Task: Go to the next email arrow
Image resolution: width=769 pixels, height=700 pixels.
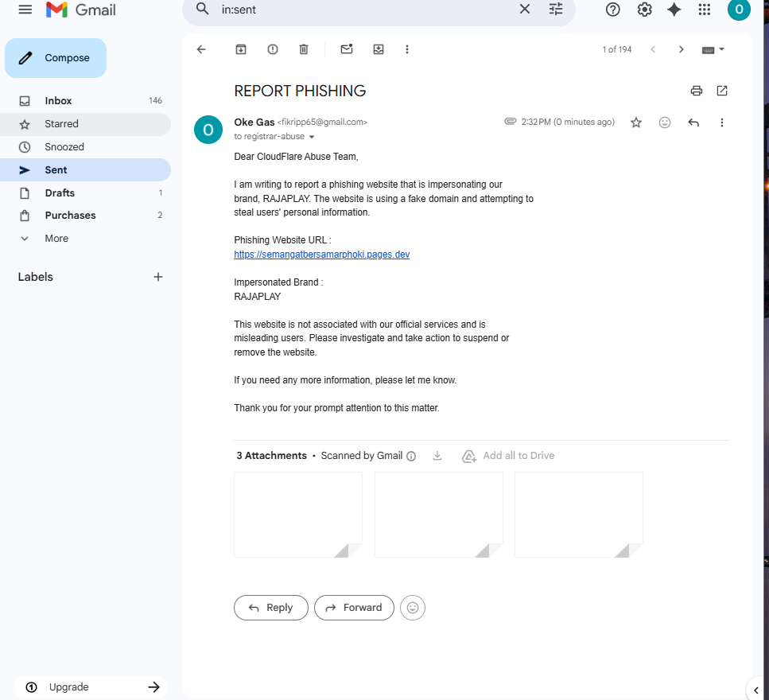Action: click(681, 49)
